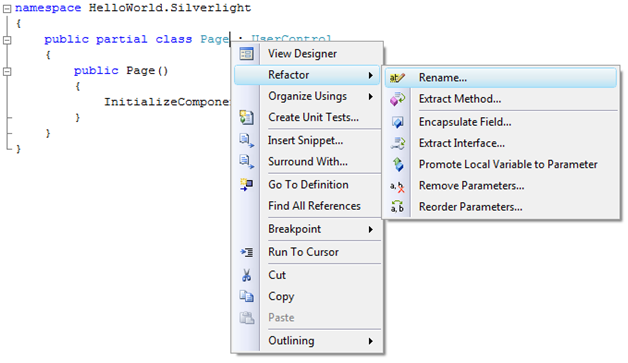Click the Run To Cursor icon
This screenshot has width=628, height=363.
[x=246, y=252]
